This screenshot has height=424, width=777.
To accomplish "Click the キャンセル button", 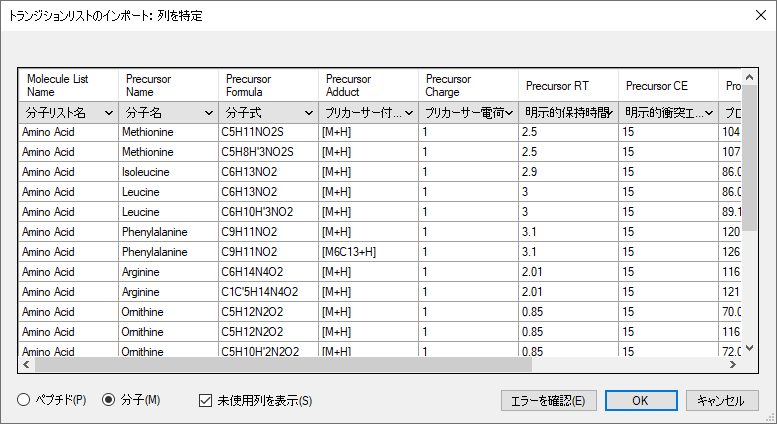I will point(722,400).
